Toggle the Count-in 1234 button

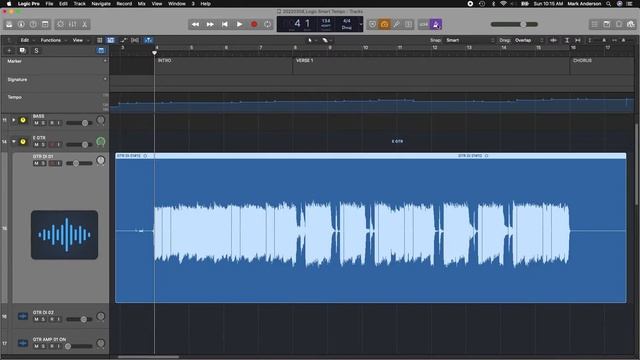coord(424,24)
